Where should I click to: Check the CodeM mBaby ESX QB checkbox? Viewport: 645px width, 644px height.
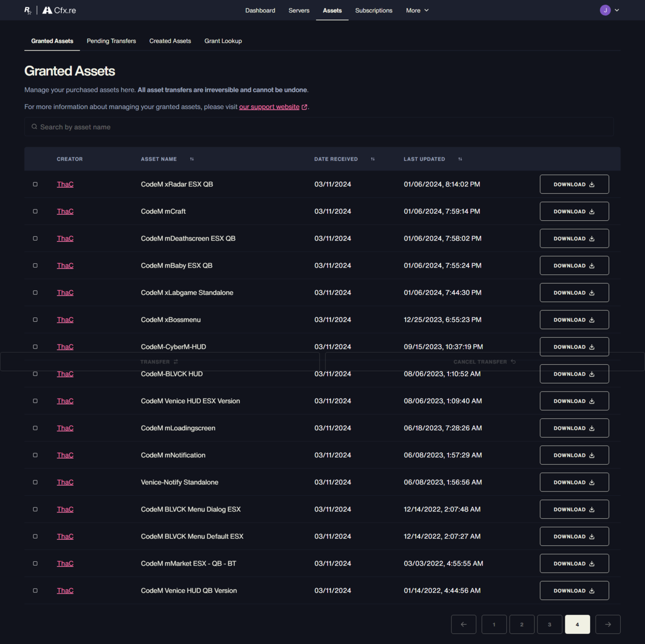(35, 265)
